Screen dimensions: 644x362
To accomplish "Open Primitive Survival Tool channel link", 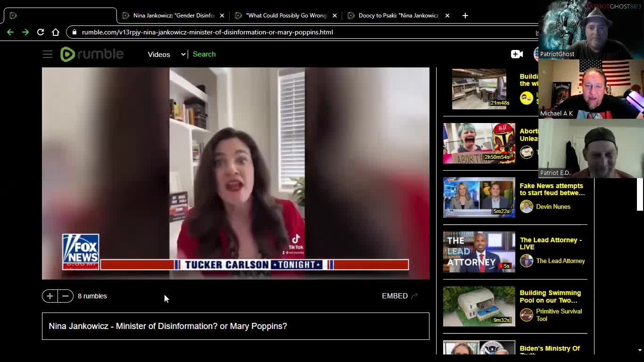I will [559, 315].
